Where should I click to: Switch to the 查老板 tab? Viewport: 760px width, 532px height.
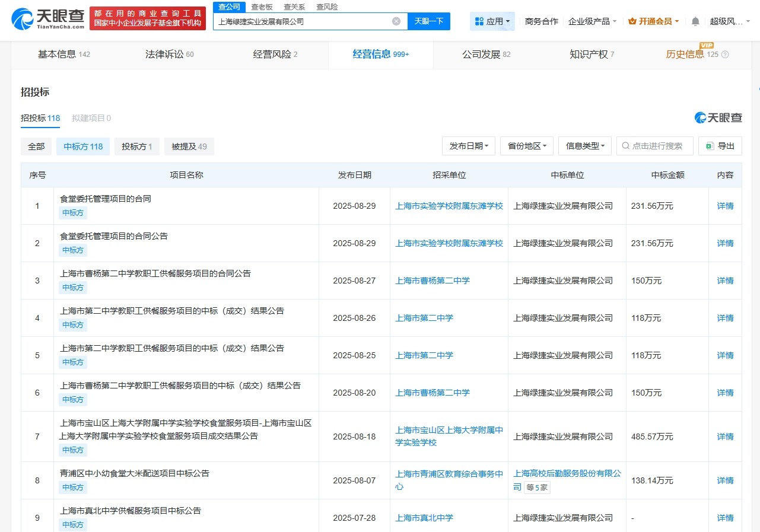pos(262,7)
